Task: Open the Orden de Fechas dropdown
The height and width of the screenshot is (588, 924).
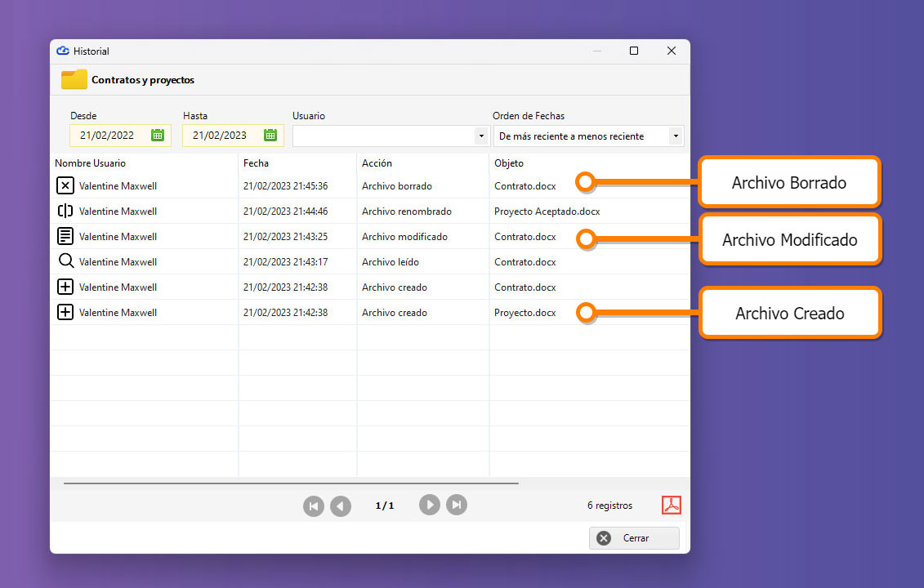Action: pos(676,136)
